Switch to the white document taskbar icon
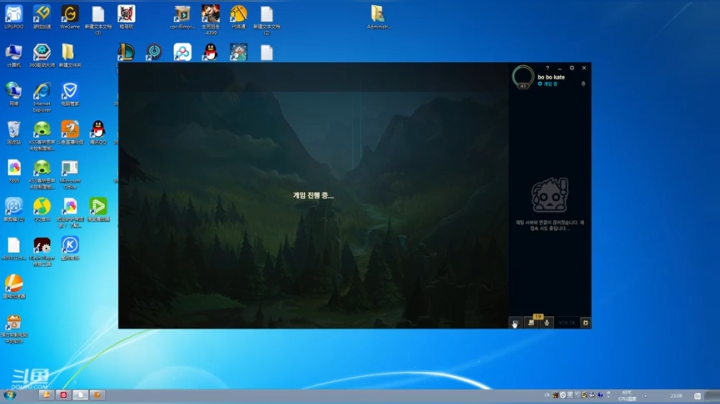 click(80, 395)
